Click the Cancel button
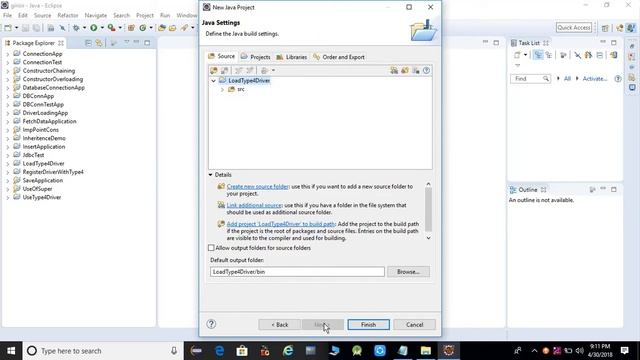640x360 pixels. tap(415, 324)
